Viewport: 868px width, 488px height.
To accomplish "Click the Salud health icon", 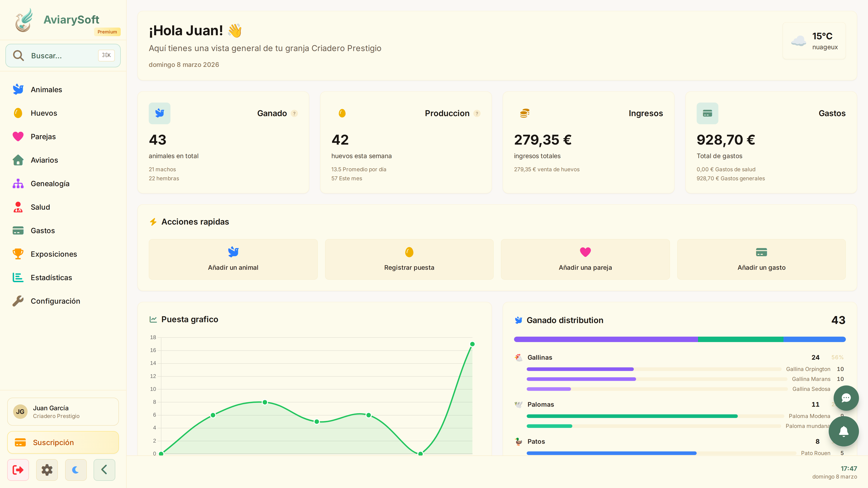I will (18, 207).
